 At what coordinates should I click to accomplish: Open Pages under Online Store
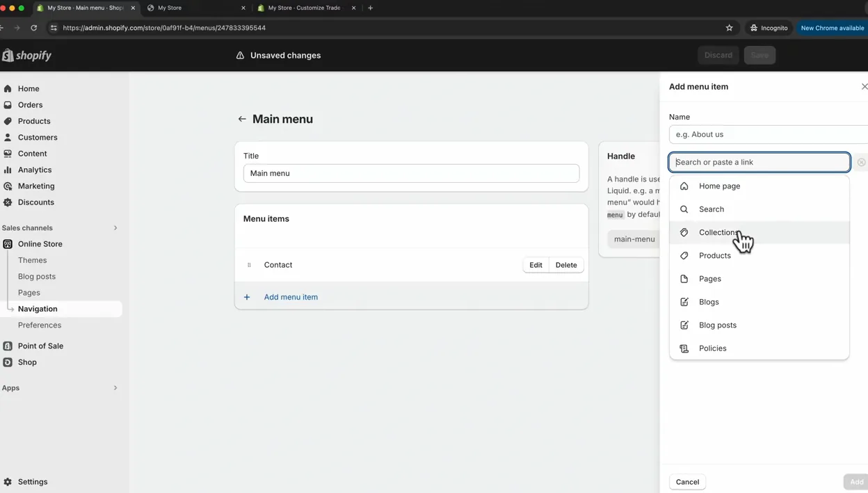[29, 293]
